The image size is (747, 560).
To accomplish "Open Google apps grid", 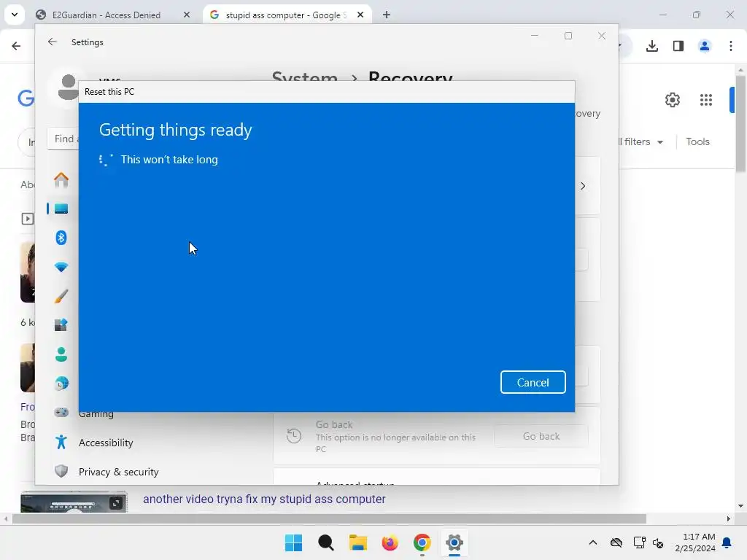I will (x=706, y=100).
